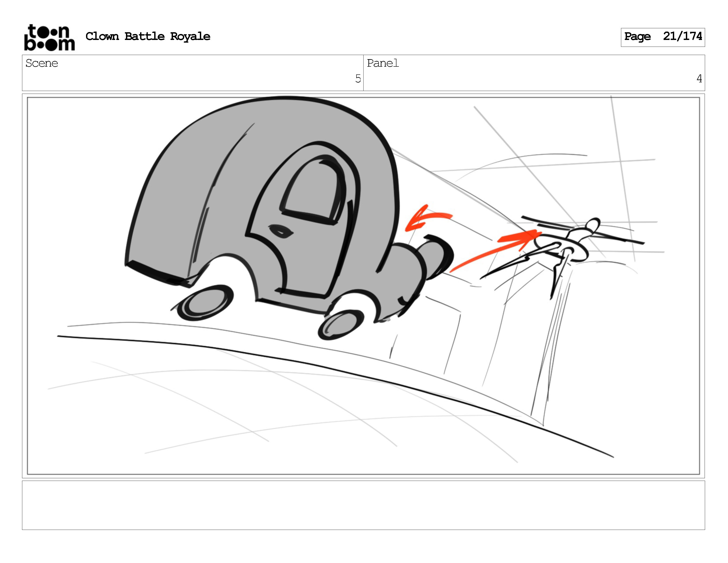
Task: Click the Clown Battle Royale title
Action: coord(148,36)
